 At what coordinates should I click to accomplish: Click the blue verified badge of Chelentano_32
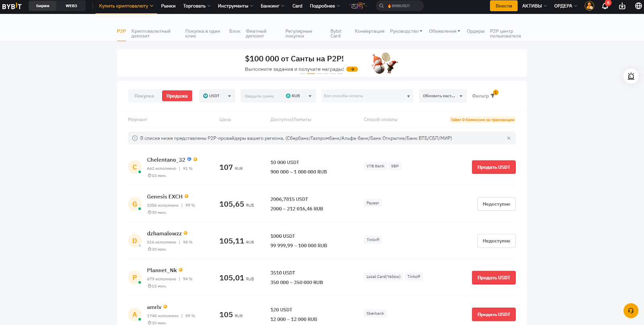[189, 159]
